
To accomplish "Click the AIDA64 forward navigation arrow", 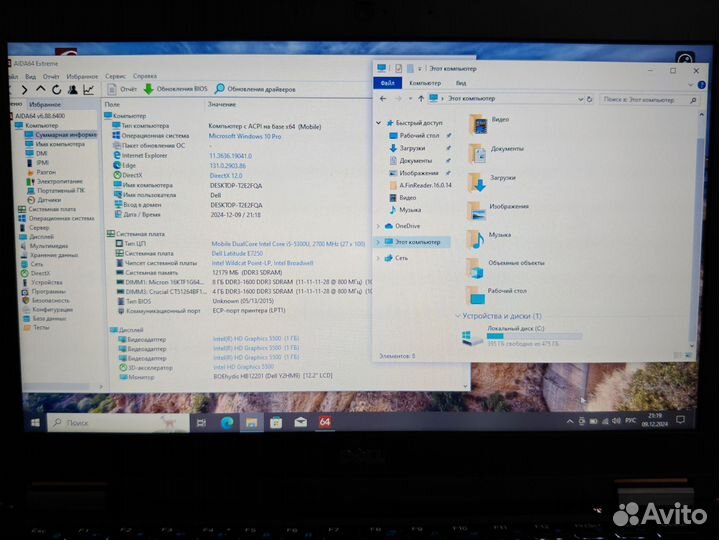I will [24, 90].
